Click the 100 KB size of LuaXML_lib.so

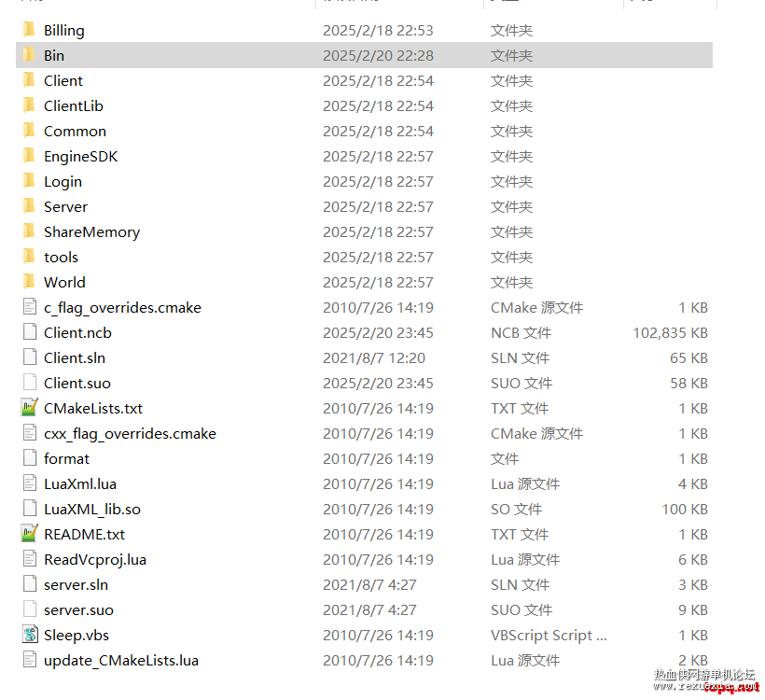click(685, 510)
